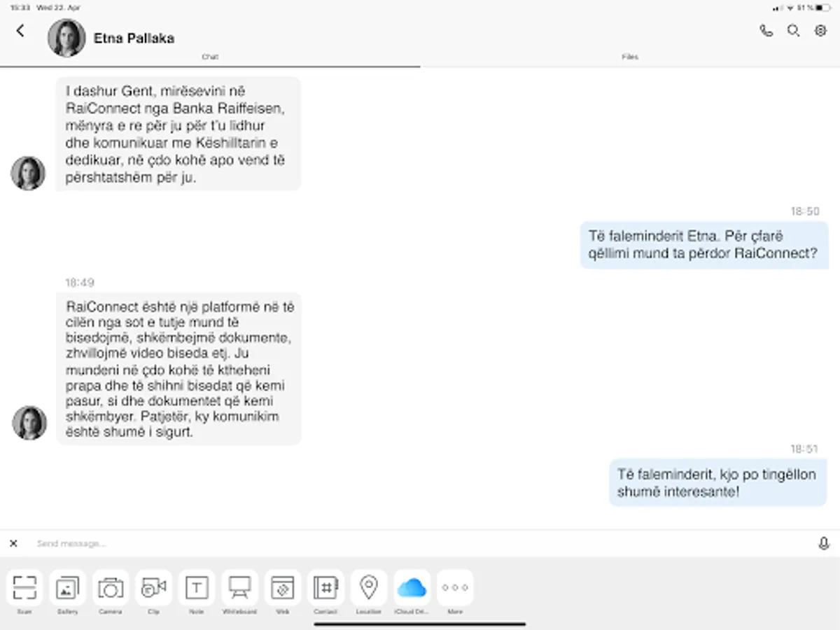This screenshot has height=630, width=840.
Task: Open Etna Pallaka's header profile picture
Action: point(66,38)
